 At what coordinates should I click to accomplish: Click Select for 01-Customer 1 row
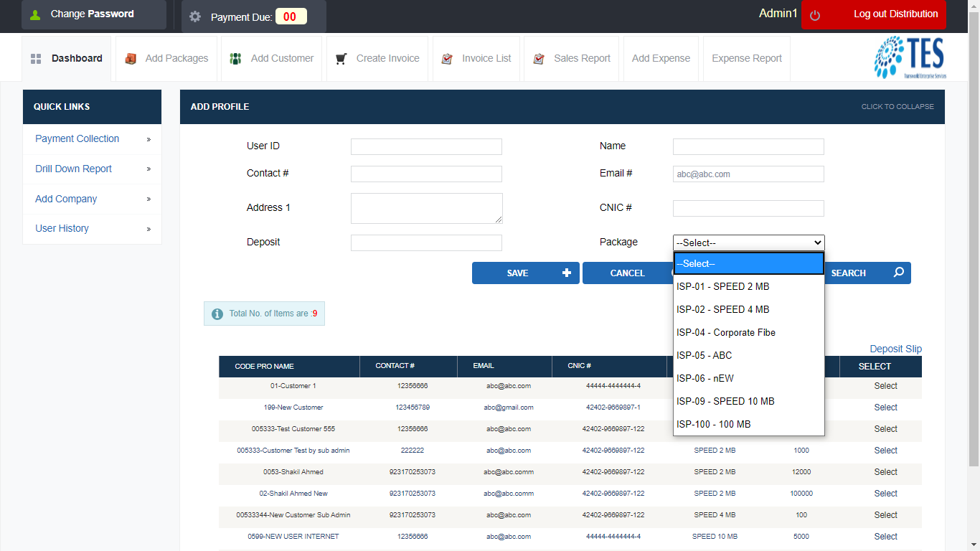pos(885,386)
